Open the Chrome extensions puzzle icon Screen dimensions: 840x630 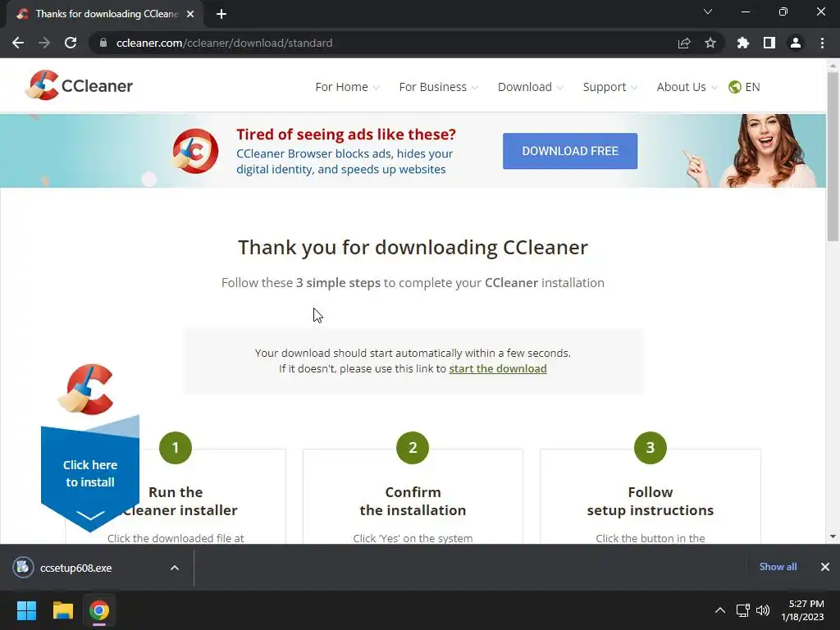point(743,43)
